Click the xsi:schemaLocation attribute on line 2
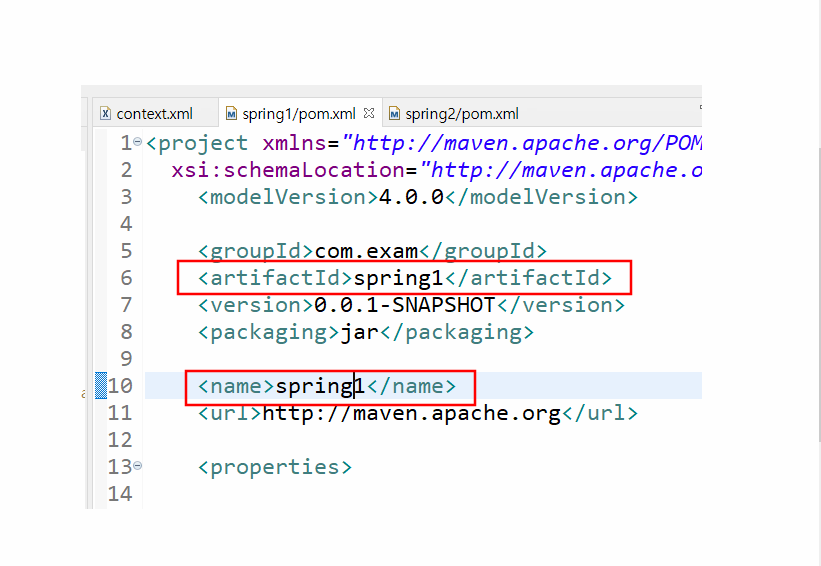The height and width of the screenshot is (566, 821). coord(288,170)
